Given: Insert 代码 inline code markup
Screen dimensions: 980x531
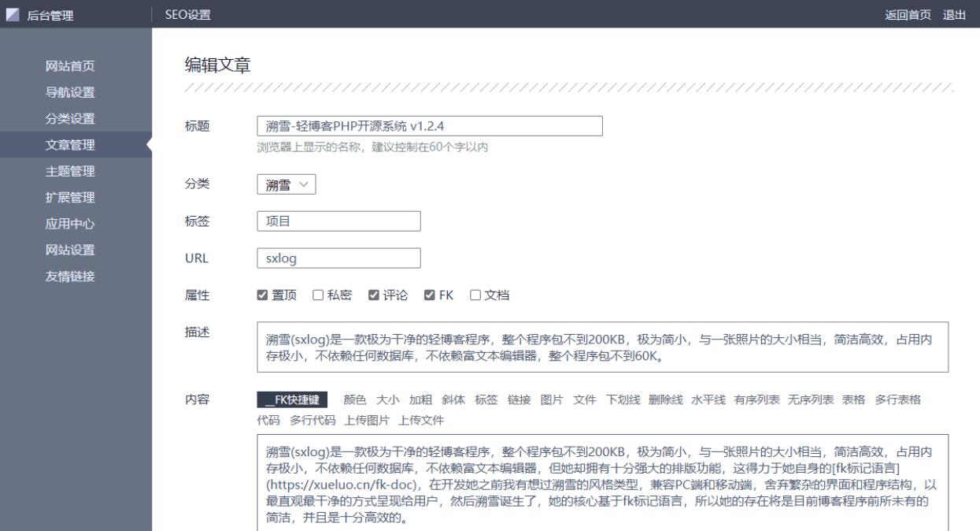Looking at the screenshot, I should click(268, 420).
